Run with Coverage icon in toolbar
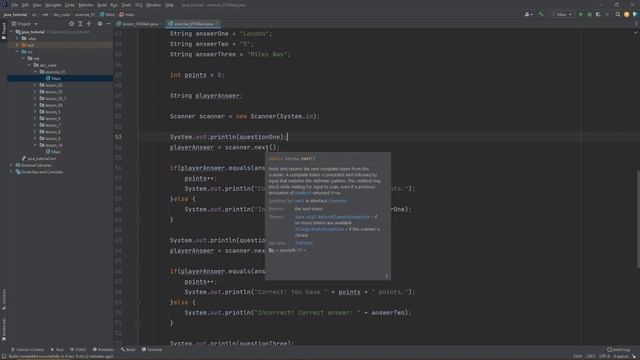640x360 pixels. pos(598,14)
